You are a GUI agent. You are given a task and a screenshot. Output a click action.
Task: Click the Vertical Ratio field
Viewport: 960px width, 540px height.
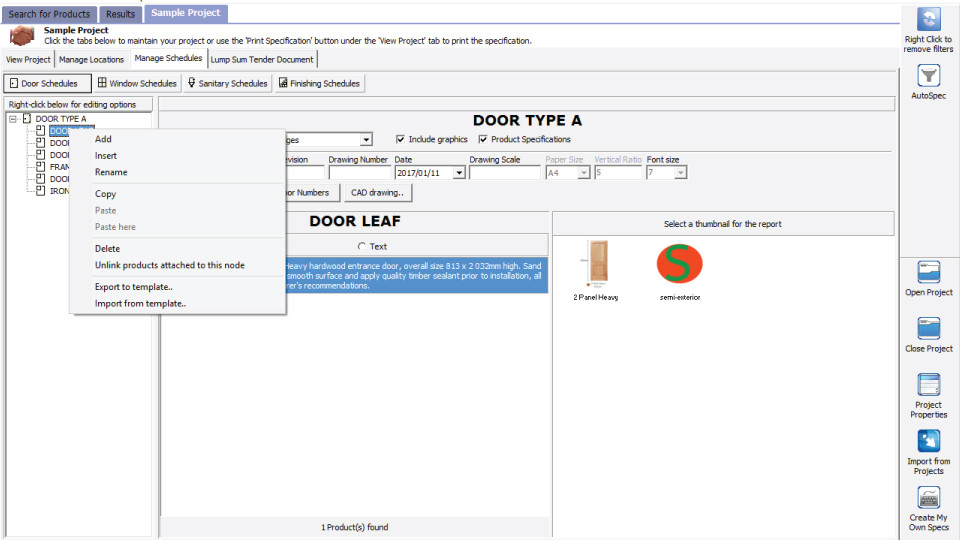[618, 173]
